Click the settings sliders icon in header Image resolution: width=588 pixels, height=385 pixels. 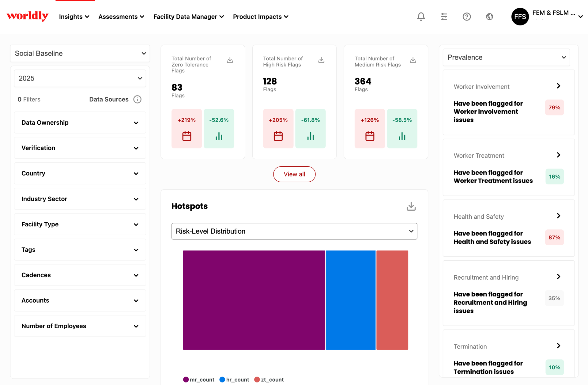click(444, 17)
